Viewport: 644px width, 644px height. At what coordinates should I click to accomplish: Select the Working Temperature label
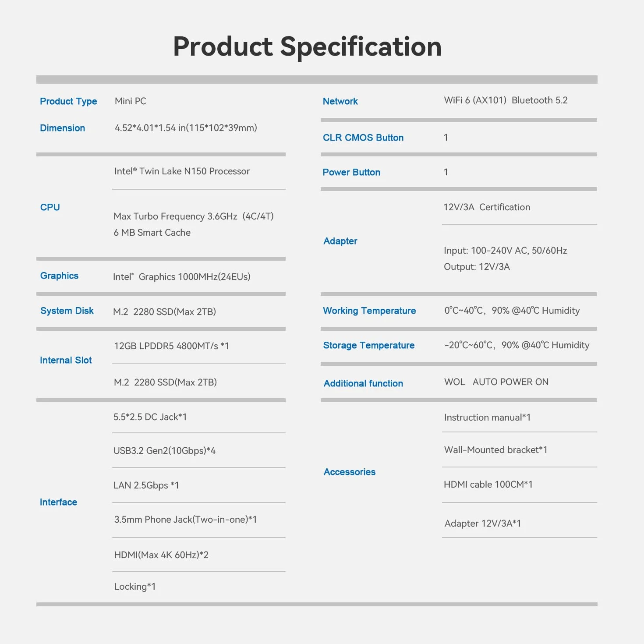(x=369, y=311)
